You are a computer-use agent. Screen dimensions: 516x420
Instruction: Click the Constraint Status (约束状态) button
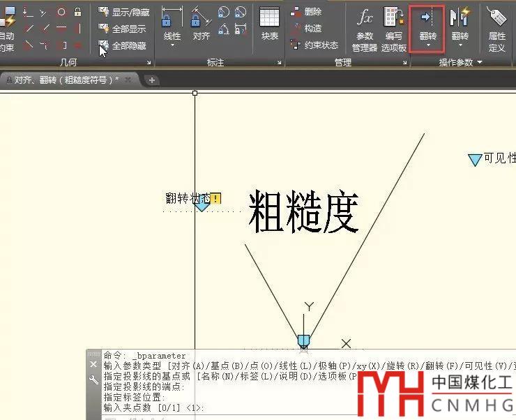click(314, 45)
